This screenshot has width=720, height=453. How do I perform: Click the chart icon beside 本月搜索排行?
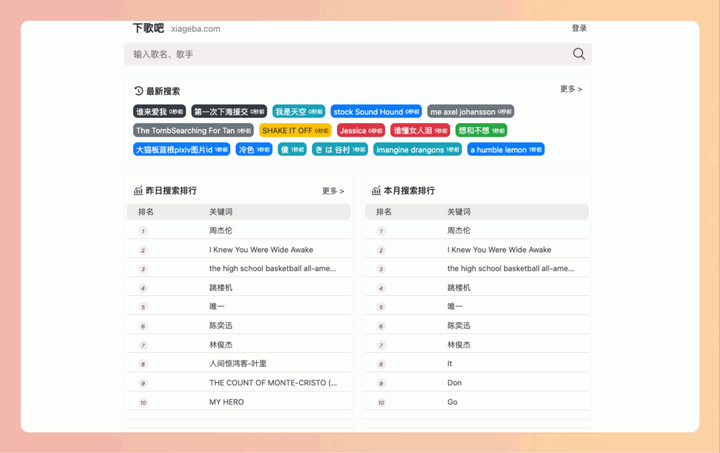click(x=376, y=190)
